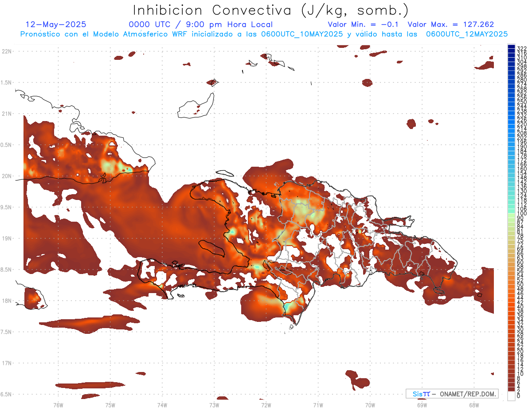Click the 'SisPI - ONAMET/REP.DOM.' credit box
The width and height of the screenshot is (532, 411).
point(452,394)
